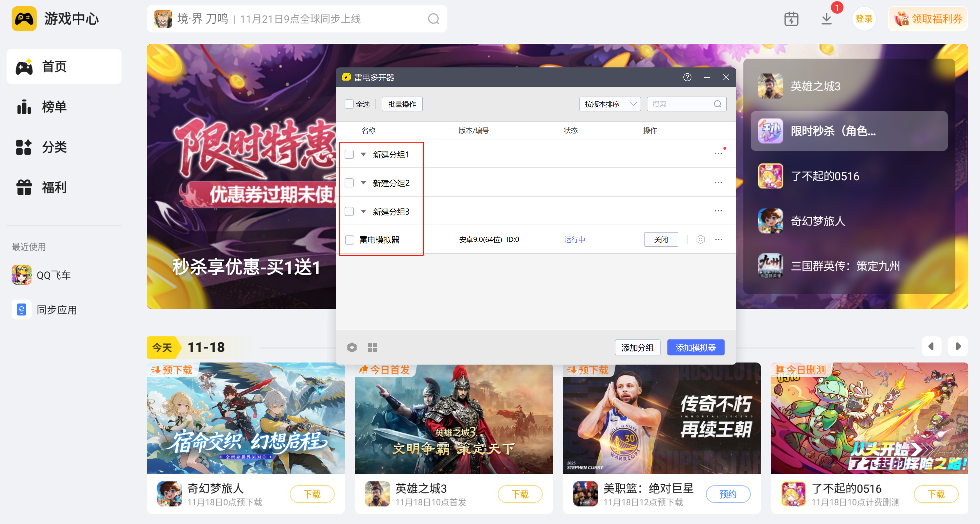This screenshot has width=980, height=524.
Task: Select the 雷电模拟器 row checkbox
Action: (349, 240)
